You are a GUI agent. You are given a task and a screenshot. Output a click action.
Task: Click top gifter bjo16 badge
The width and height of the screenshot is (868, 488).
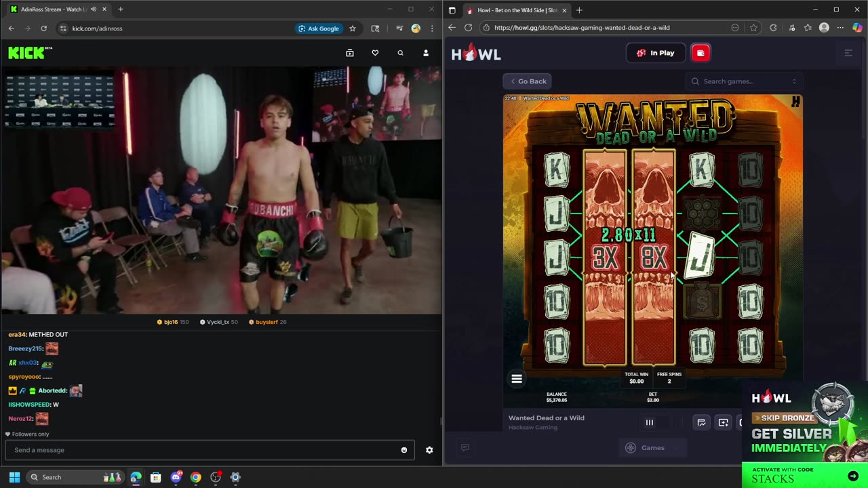(x=173, y=322)
